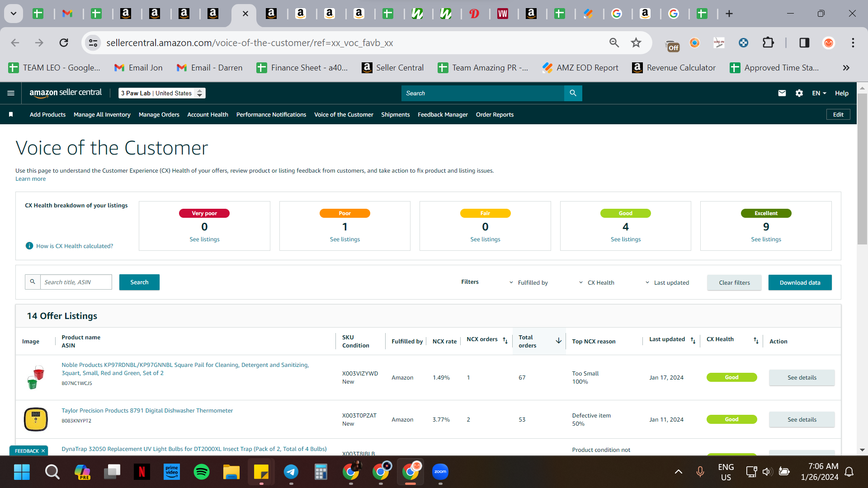Click the page vertical scrollbar thumb

862,169
